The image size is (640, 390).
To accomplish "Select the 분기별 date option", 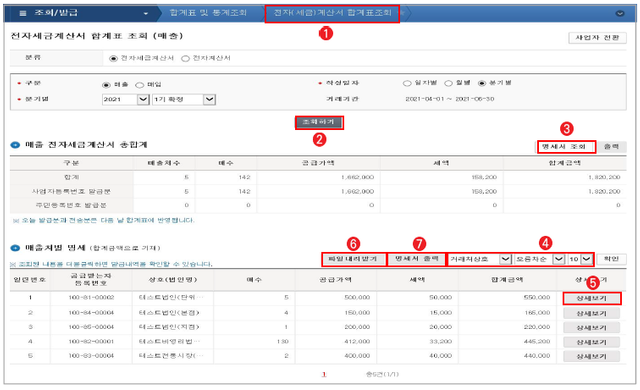I will [x=482, y=83].
